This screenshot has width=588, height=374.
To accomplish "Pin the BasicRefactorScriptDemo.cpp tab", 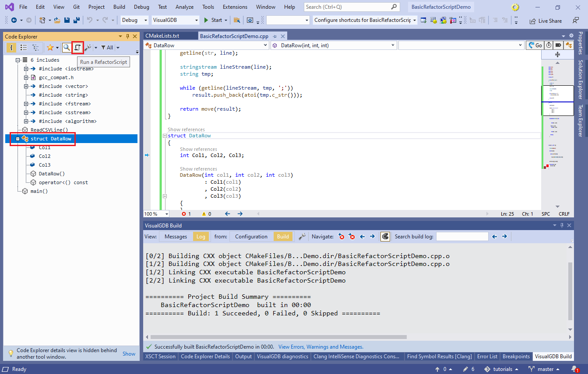I will 275,36.
